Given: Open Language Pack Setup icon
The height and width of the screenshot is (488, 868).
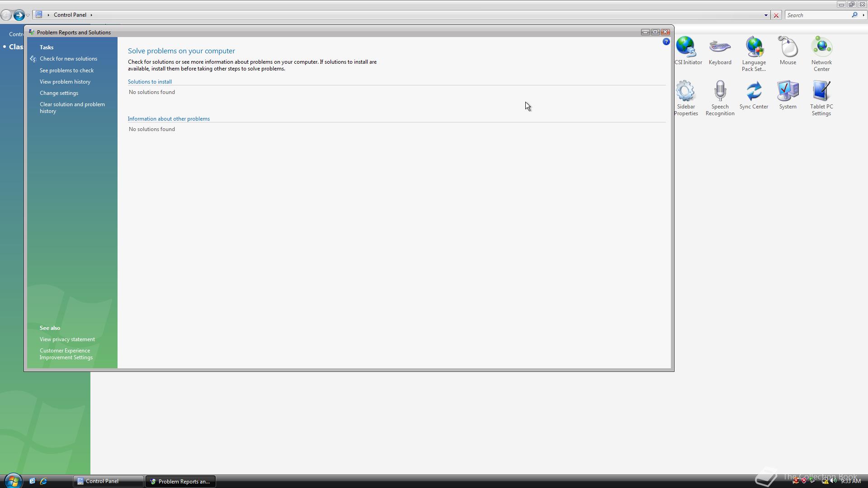Looking at the screenshot, I should (754, 54).
